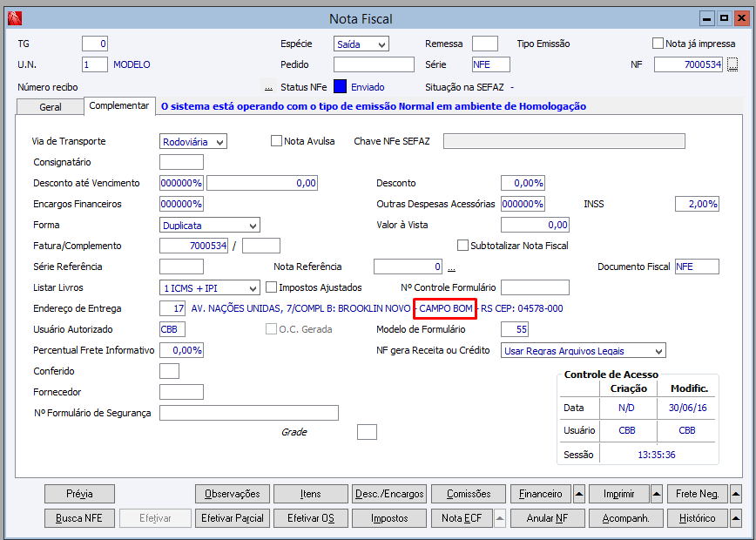
Task: Click the Fornecedor input field
Action: coord(181,392)
